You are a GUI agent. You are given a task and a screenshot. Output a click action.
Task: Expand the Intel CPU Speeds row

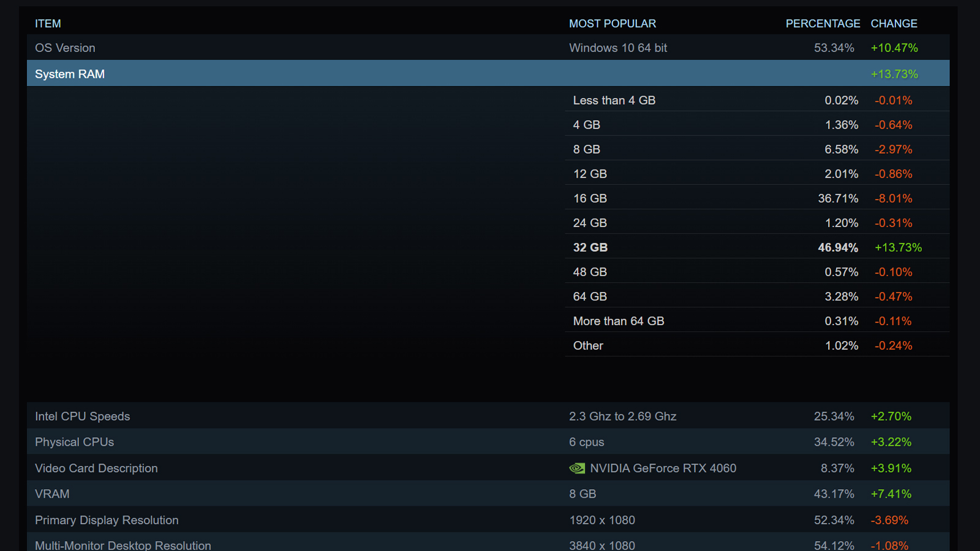click(488, 416)
